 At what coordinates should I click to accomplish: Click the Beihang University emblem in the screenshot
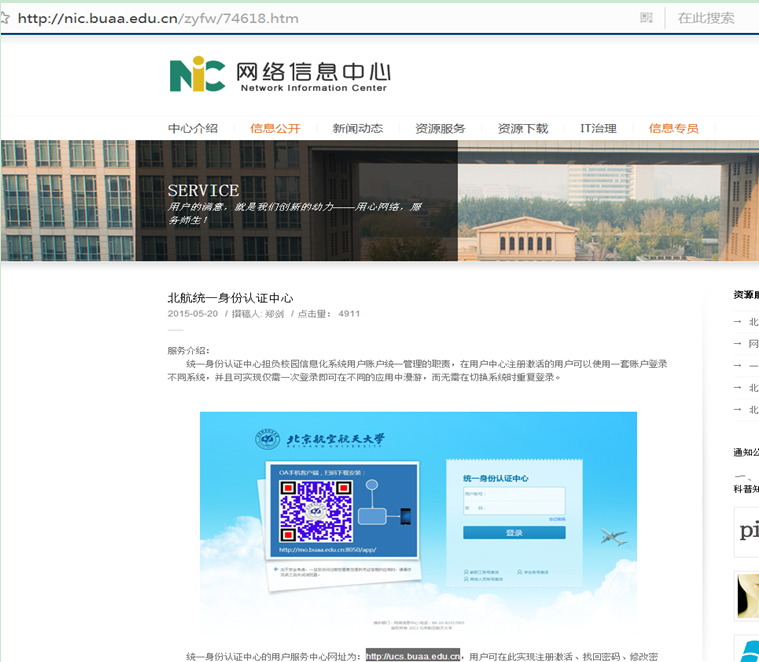click(x=266, y=440)
